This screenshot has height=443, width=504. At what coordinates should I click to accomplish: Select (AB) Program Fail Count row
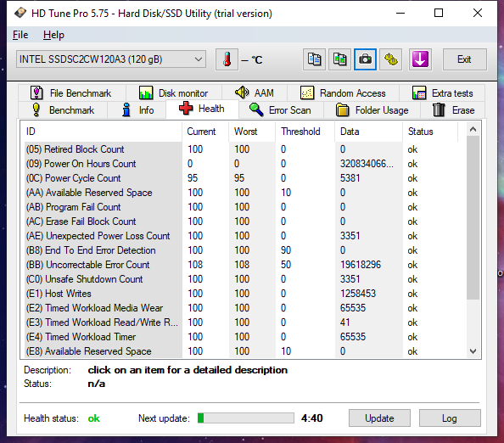coord(241,207)
